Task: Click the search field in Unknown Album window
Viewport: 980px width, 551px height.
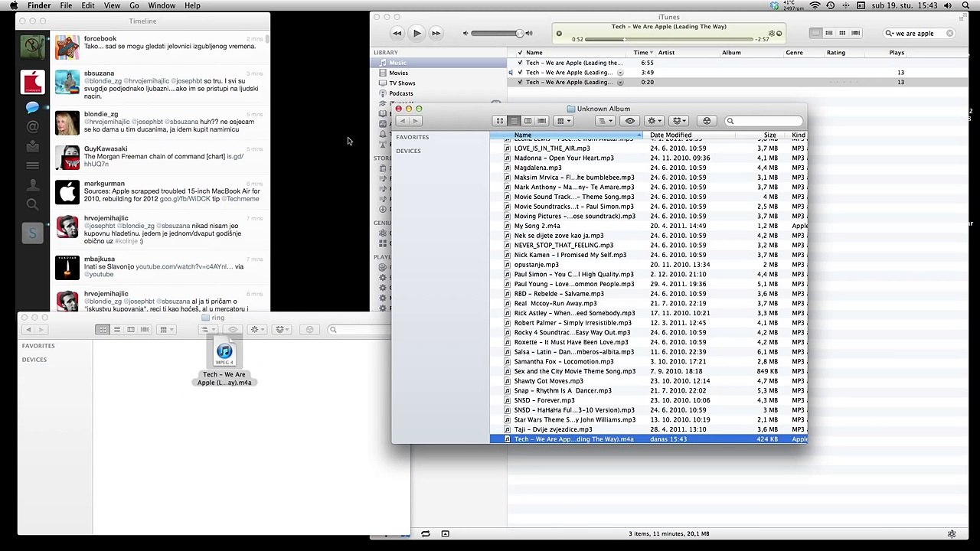Action: pyautogui.click(x=763, y=121)
